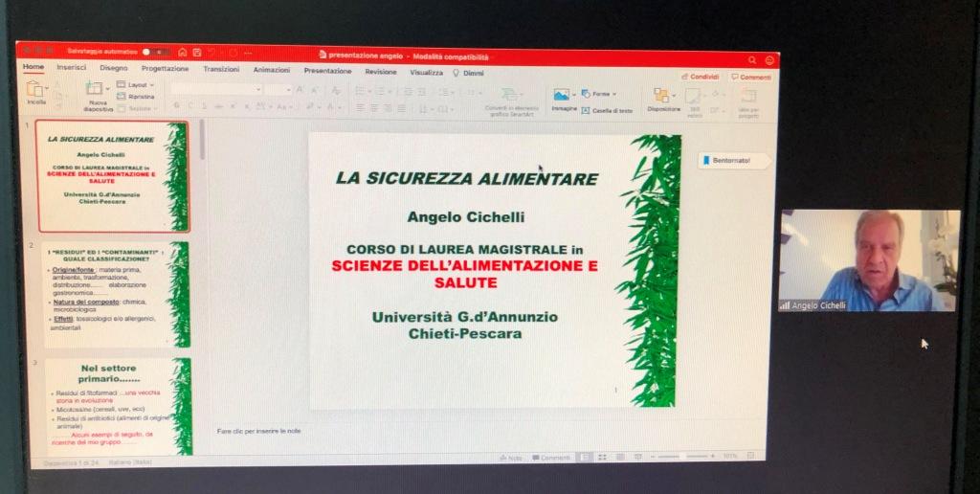
Task: Open the Commenti button in ribbon
Action: click(x=751, y=77)
